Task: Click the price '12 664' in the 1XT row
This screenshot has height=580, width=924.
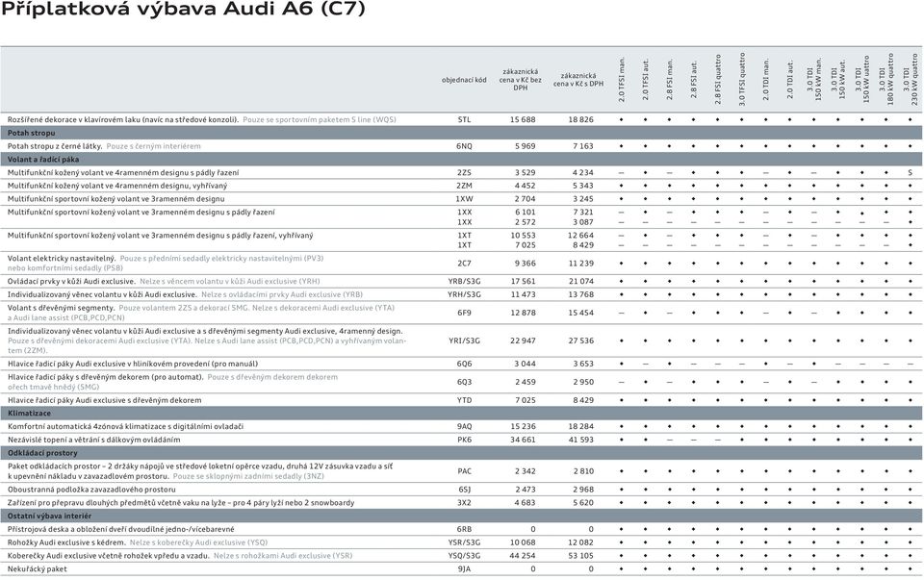Action: pos(581,236)
